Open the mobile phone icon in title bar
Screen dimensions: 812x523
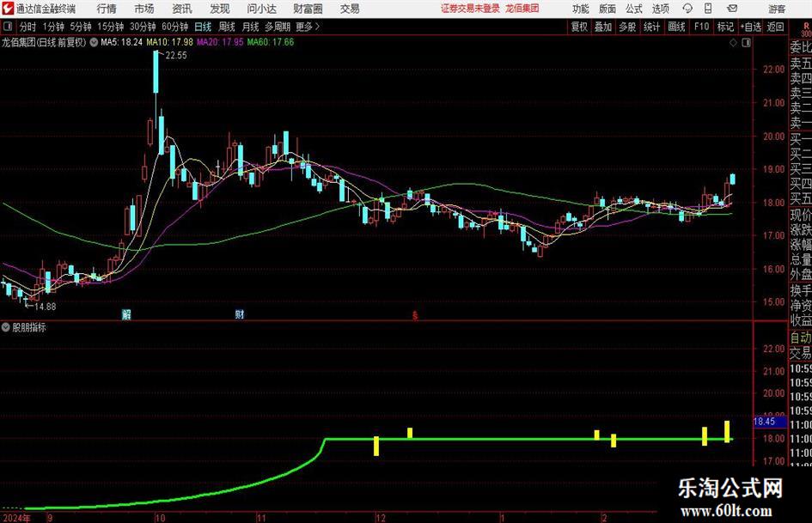click(x=708, y=9)
